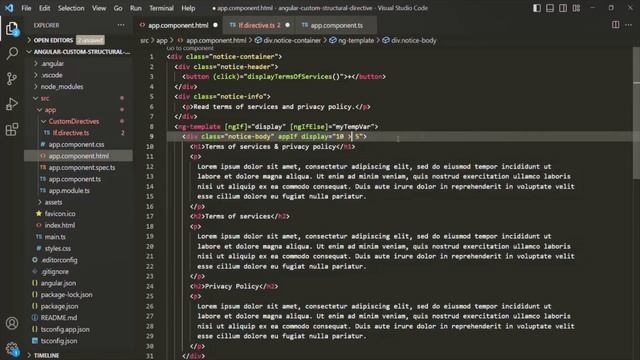Image resolution: width=640 pixels, height=360 pixels.
Task: Expand the .angular folder
Action: [x=53, y=64]
